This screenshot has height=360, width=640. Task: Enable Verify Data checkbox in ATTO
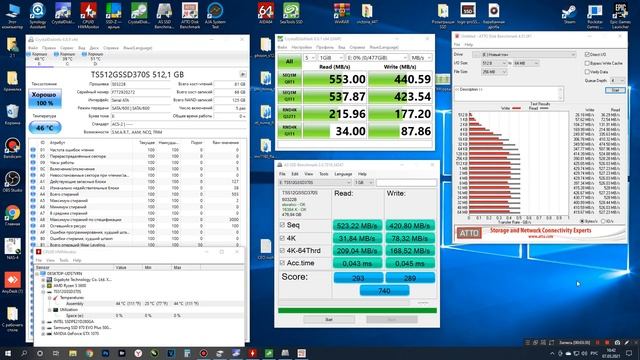pyautogui.click(x=587, y=72)
